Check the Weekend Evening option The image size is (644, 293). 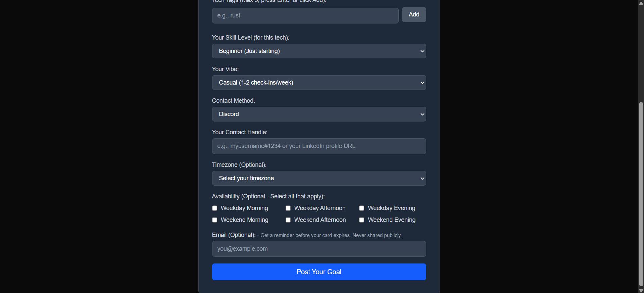(361, 220)
